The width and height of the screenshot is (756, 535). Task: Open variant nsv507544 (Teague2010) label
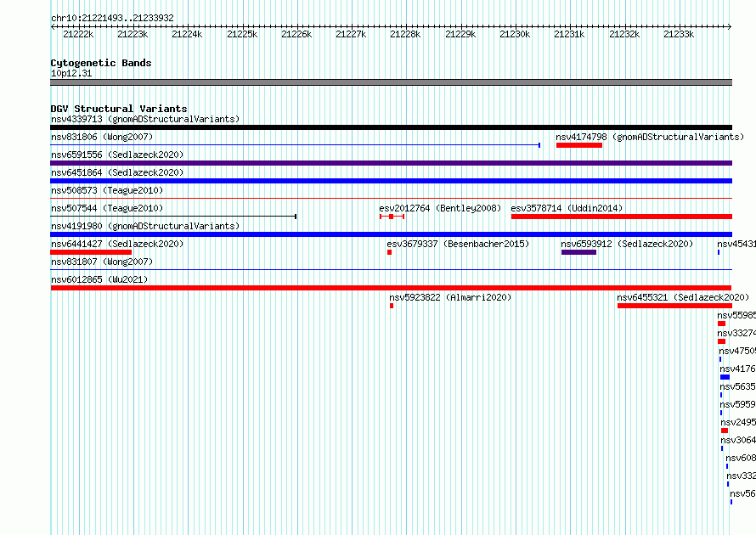coord(107,208)
